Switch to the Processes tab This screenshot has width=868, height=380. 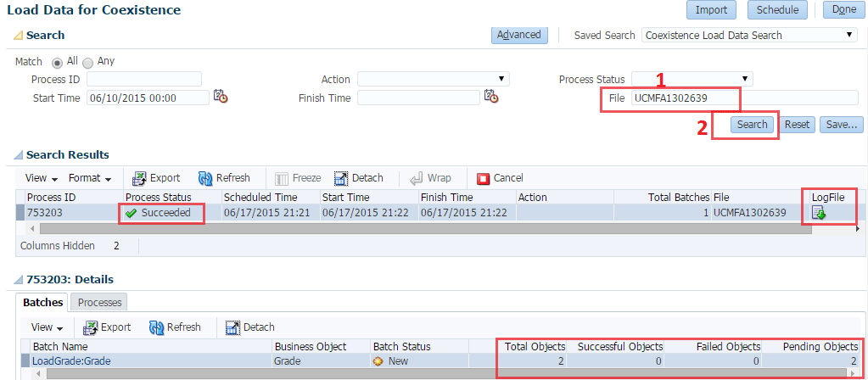pos(99,303)
